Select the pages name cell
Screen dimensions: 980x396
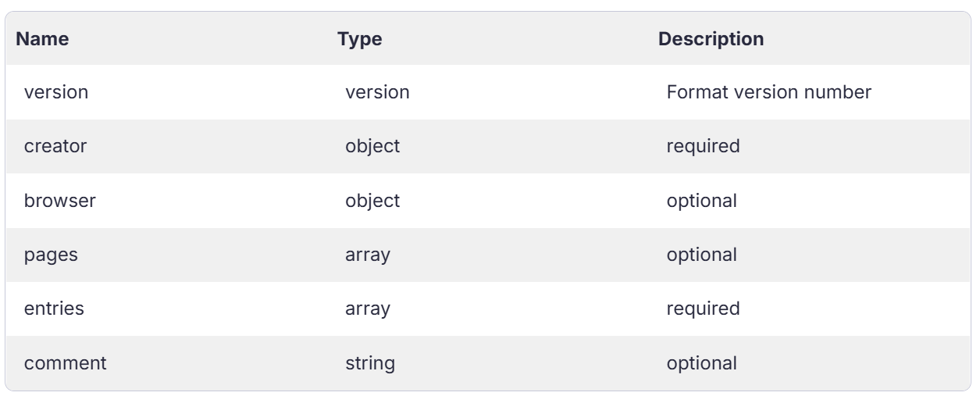[x=51, y=255]
